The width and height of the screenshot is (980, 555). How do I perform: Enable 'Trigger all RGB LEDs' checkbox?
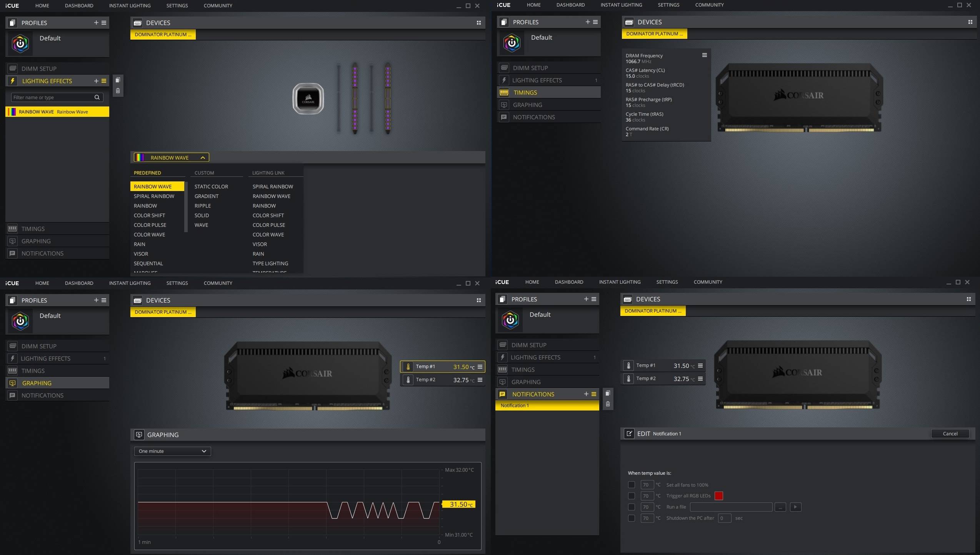(x=631, y=496)
